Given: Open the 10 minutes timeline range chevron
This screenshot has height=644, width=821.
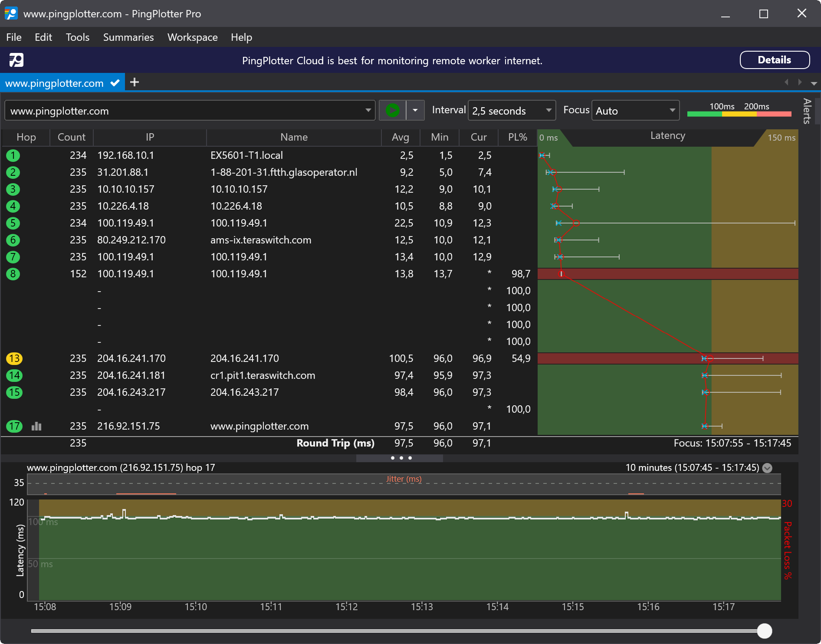Looking at the screenshot, I should pyautogui.click(x=767, y=468).
